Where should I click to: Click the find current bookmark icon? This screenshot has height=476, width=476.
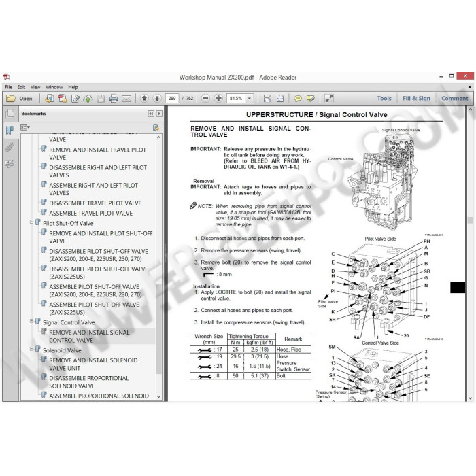[156, 128]
